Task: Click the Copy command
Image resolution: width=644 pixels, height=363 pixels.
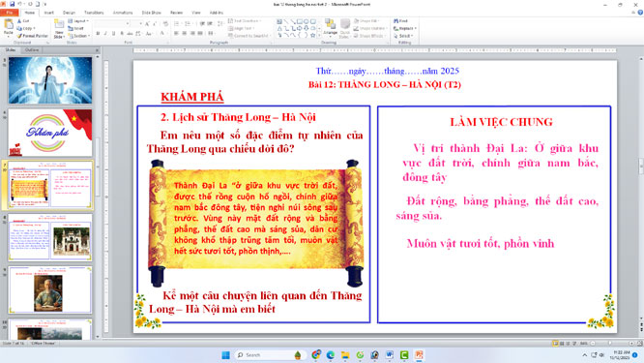Action: point(26,28)
